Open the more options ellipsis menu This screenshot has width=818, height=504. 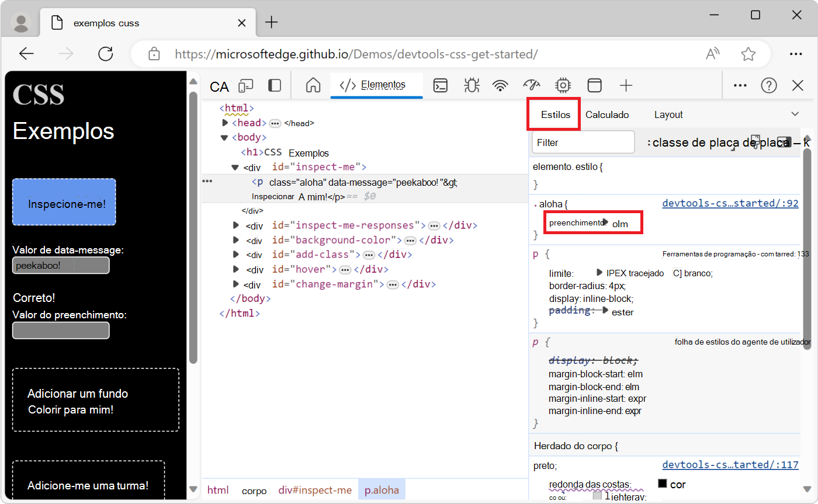740,85
